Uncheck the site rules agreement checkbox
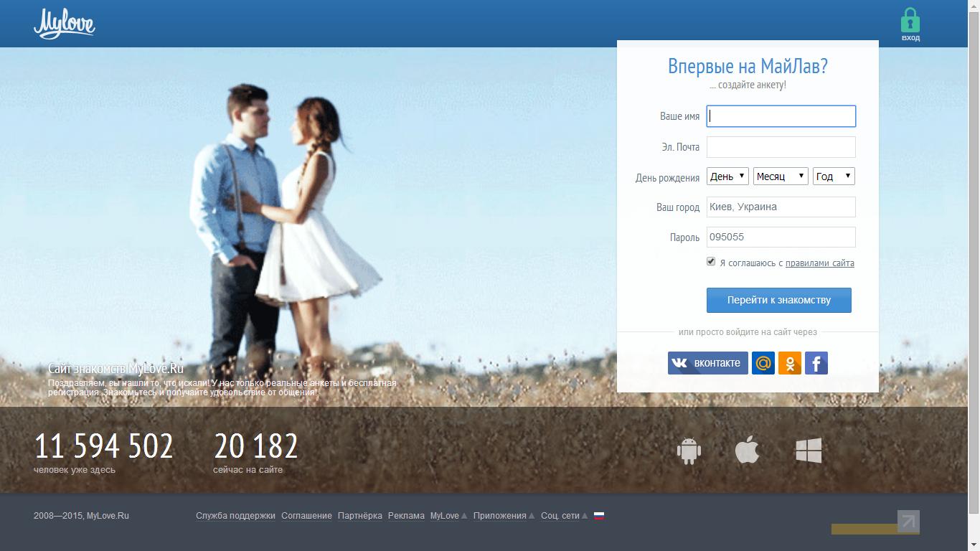Image resolution: width=980 pixels, height=551 pixels. coord(711,262)
